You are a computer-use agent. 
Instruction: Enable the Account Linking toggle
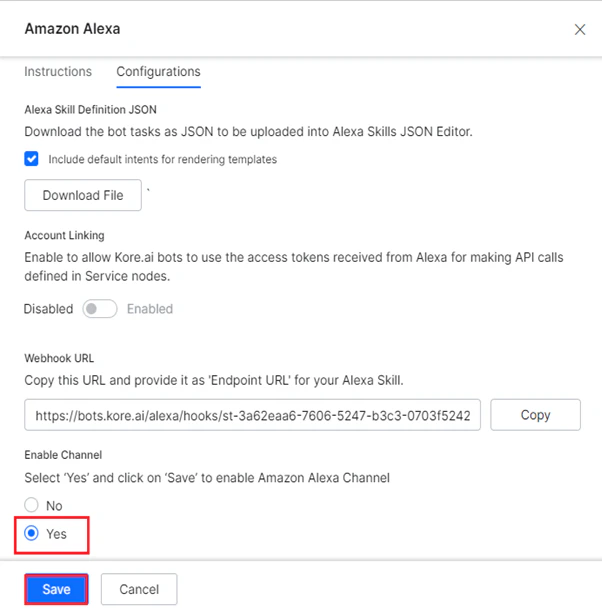point(100,309)
